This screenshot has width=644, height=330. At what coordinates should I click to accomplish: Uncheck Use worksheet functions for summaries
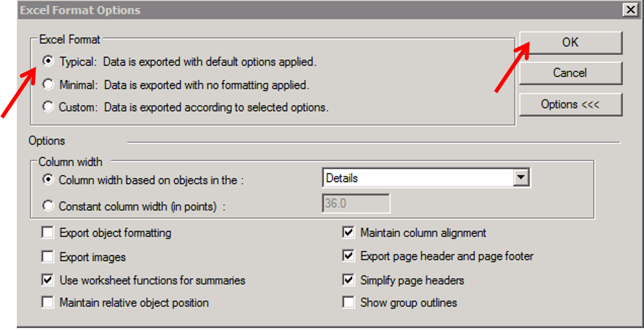pyautogui.click(x=47, y=281)
